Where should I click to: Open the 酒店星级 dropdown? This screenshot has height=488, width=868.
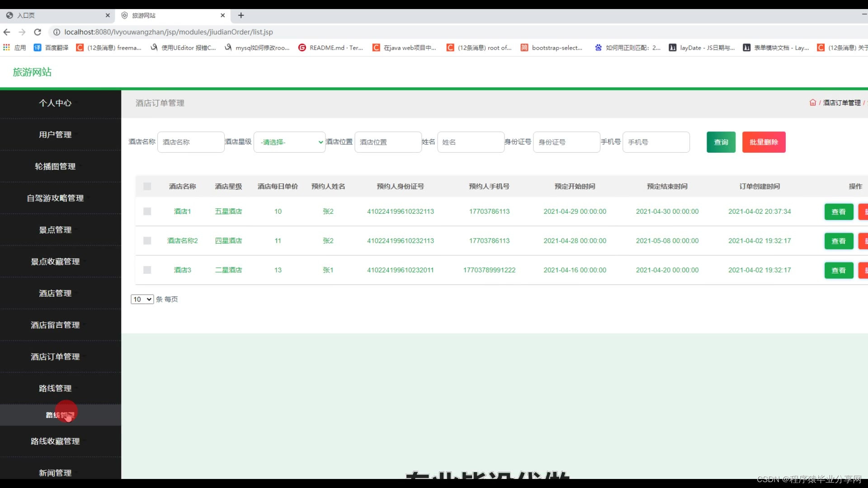[289, 142]
